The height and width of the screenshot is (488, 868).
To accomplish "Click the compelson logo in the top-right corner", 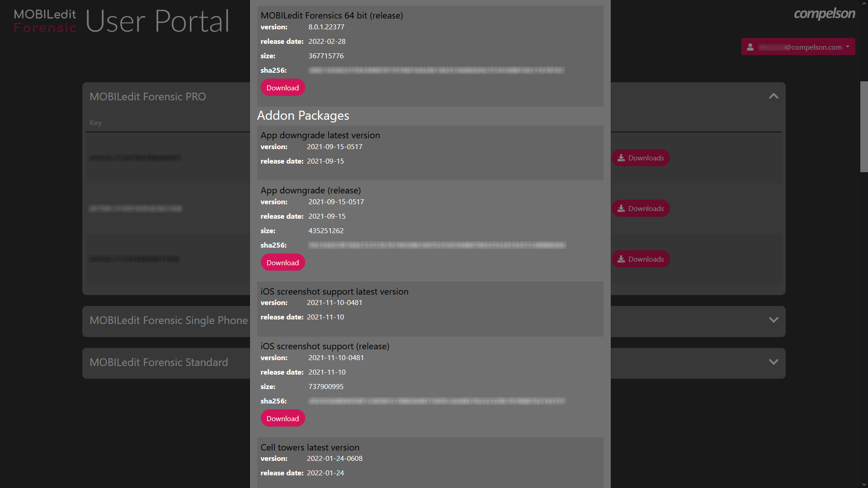I will point(824,14).
